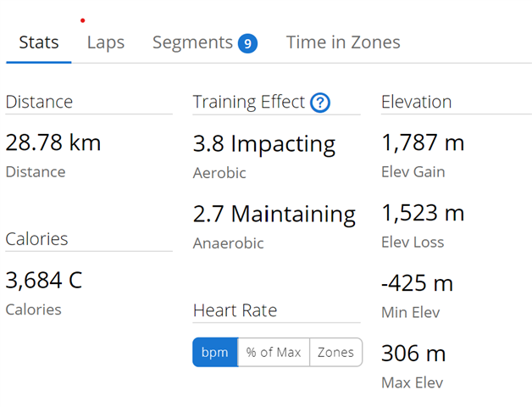
Task: Click the red dot above Laps
Action: coord(82,20)
